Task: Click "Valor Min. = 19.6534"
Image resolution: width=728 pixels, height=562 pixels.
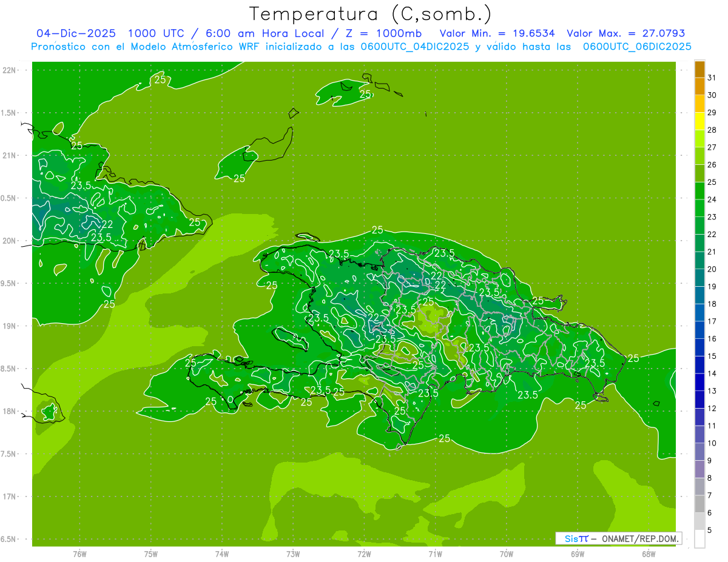Action: click(x=497, y=33)
